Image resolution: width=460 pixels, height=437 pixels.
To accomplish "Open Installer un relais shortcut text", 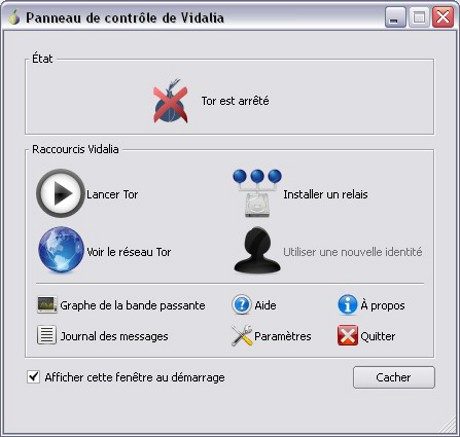I will tap(325, 194).
